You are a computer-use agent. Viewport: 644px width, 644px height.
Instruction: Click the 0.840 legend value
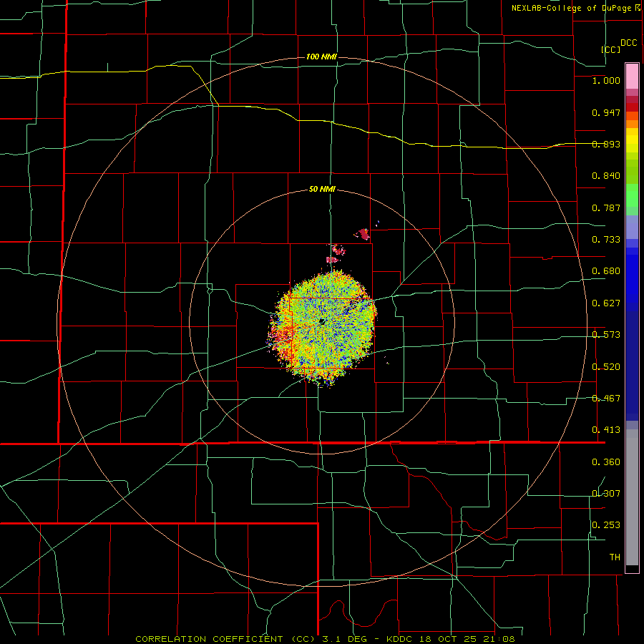(x=606, y=176)
